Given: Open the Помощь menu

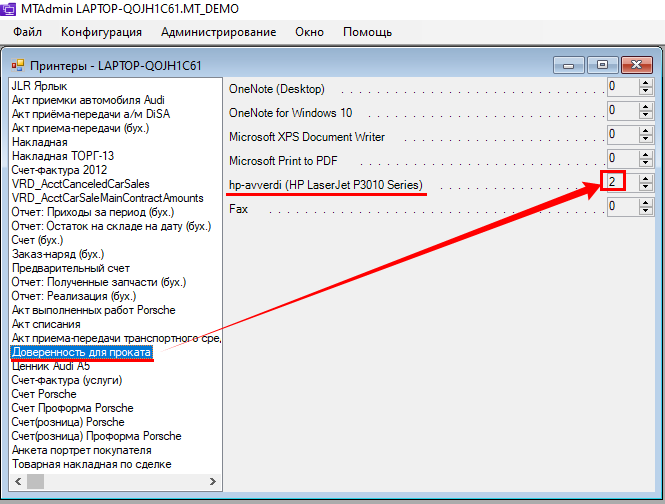Looking at the screenshot, I should tap(368, 32).
